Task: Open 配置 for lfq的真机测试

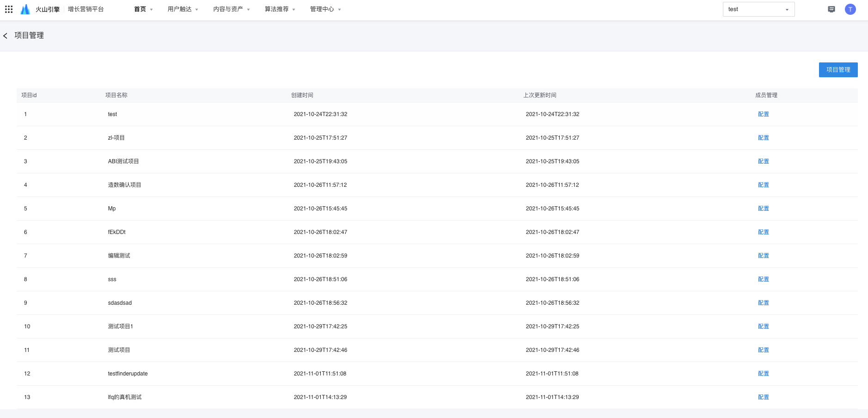Action: pyautogui.click(x=763, y=397)
